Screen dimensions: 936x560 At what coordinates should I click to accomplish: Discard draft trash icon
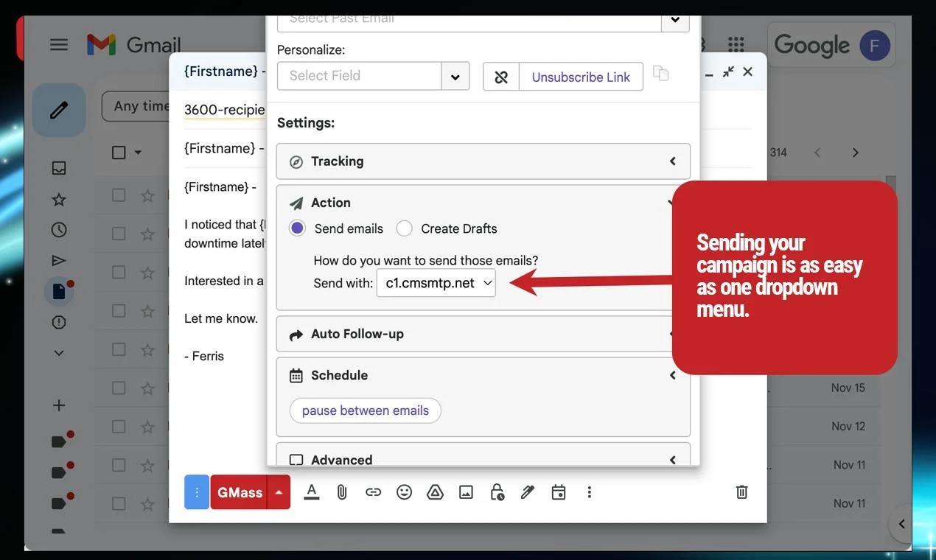[742, 492]
